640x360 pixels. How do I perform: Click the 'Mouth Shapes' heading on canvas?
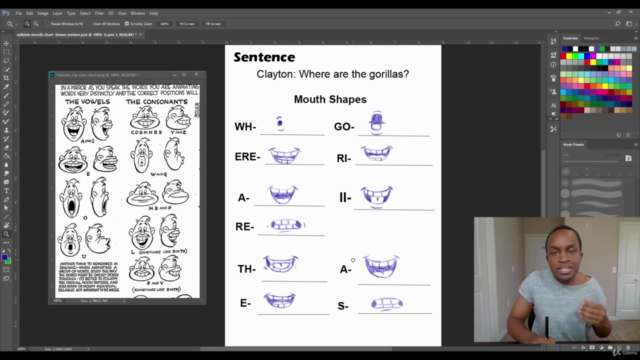pyautogui.click(x=330, y=99)
